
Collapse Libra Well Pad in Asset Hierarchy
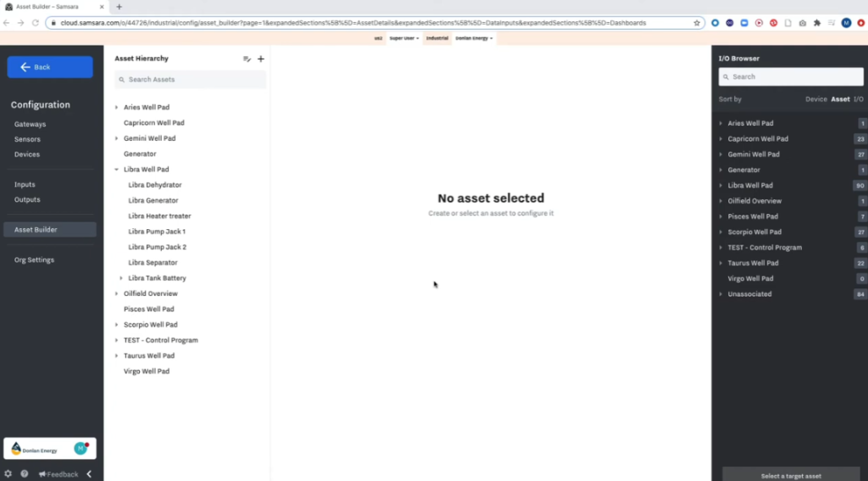(116, 169)
